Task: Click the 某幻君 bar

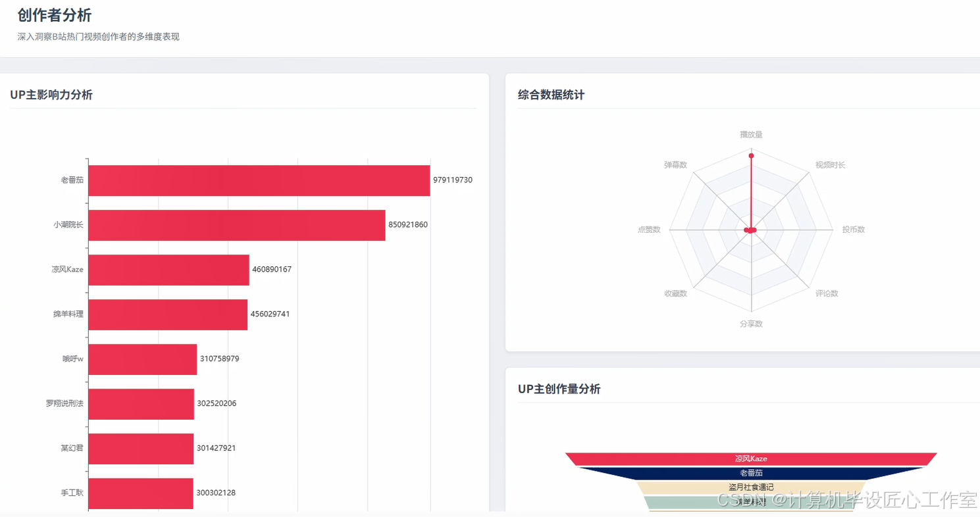Action: pyautogui.click(x=141, y=449)
